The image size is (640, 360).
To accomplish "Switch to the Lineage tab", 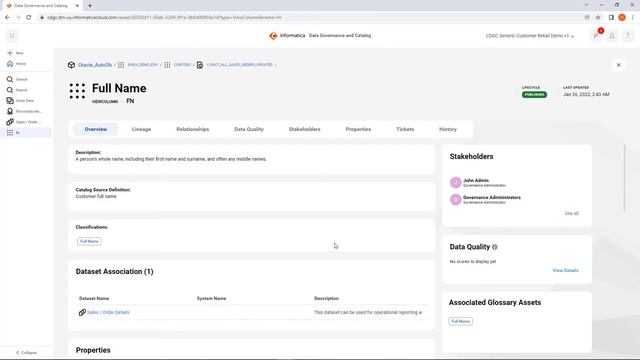I will 141,129.
